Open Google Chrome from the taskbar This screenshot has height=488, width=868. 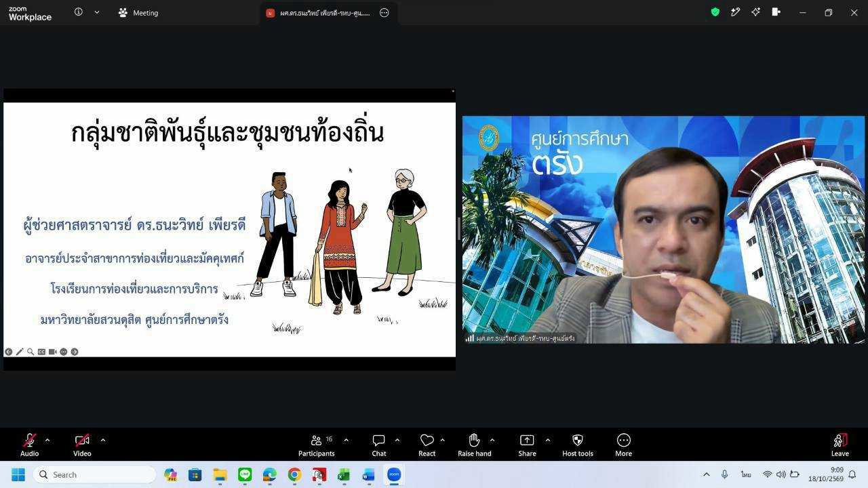pos(294,475)
